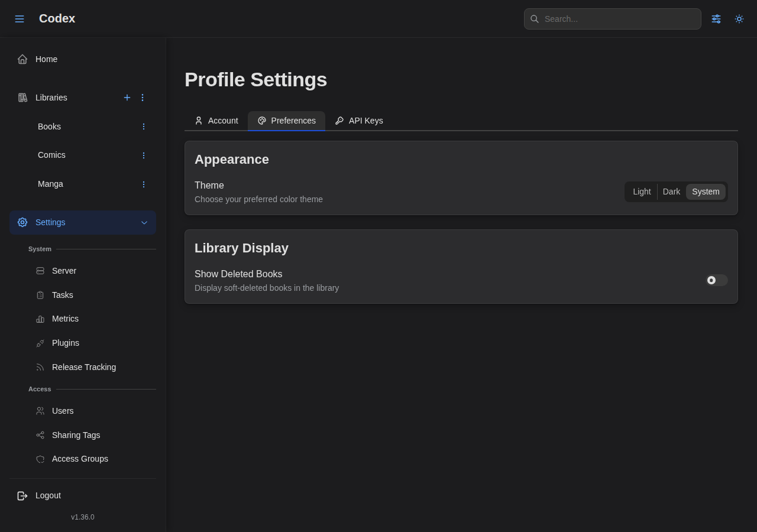Log out via Logout label
Image resolution: width=757 pixels, height=532 pixels.
(48, 495)
